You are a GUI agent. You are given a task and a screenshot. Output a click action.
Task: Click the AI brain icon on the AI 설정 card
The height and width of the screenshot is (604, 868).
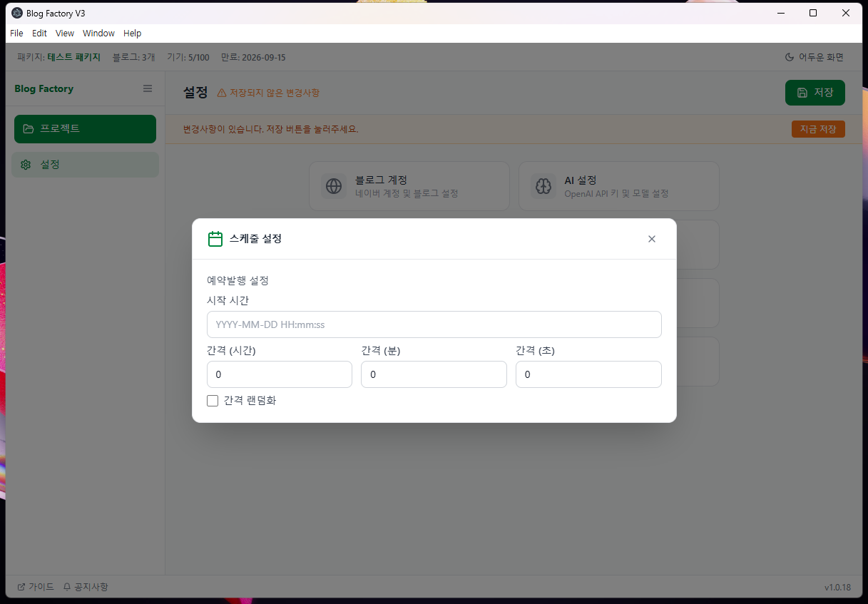coord(543,185)
